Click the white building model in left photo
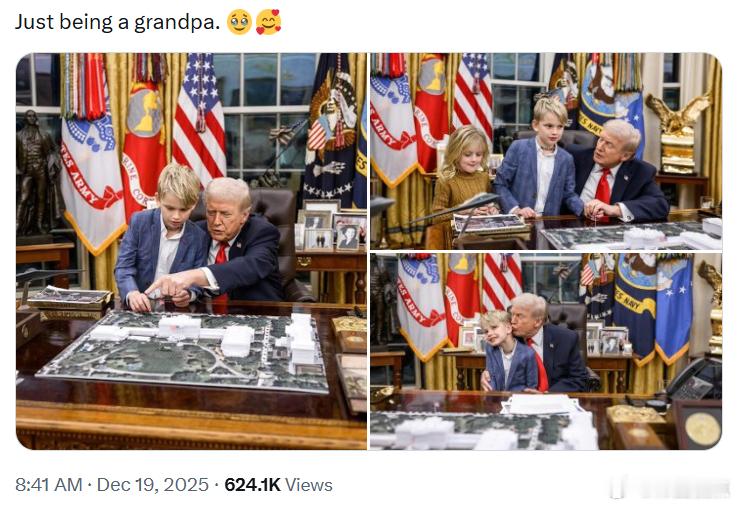Image resolution: width=738 pixels, height=507 pixels. [x=182, y=328]
